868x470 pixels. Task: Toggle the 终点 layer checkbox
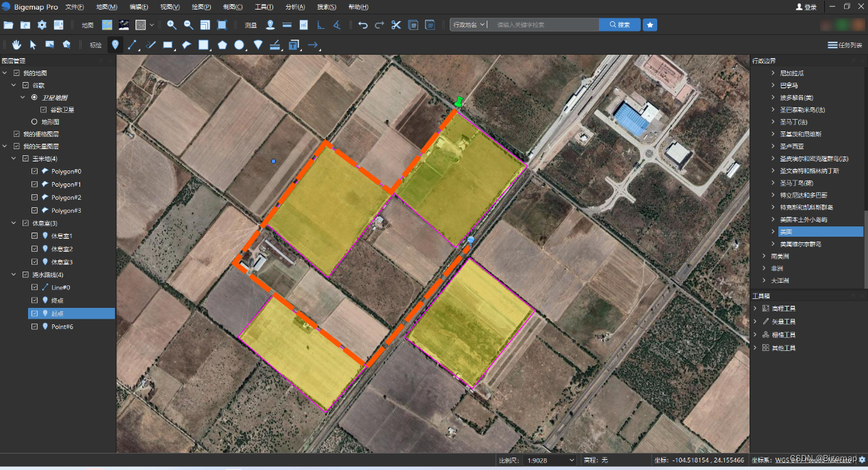35,300
